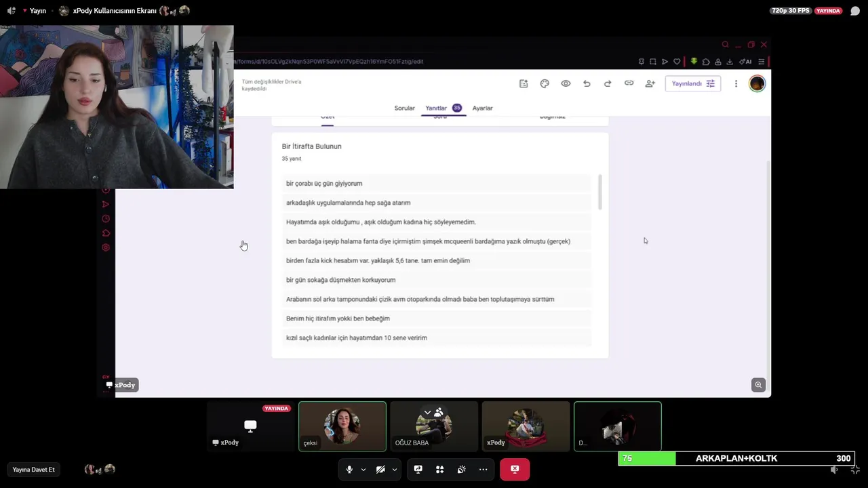Click the streamer webcam overlay

tap(117, 107)
